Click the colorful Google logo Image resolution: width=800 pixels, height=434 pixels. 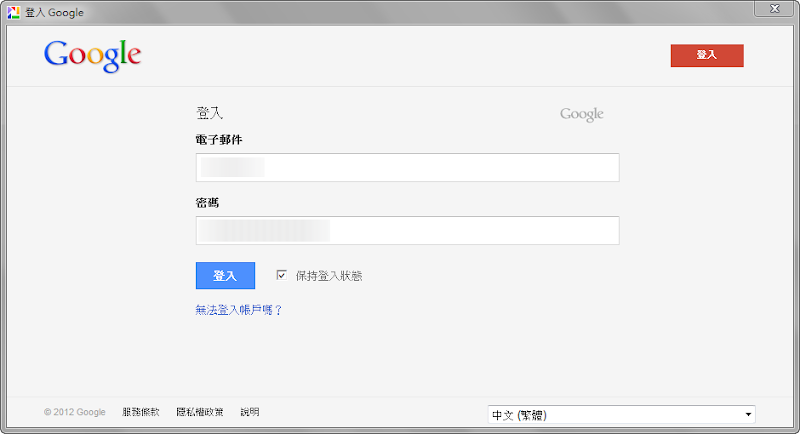pos(92,55)
